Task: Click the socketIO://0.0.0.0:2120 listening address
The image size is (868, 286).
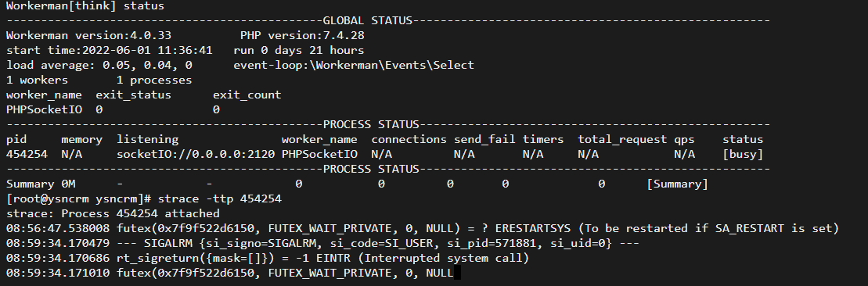Action: (x=196, y=155)
